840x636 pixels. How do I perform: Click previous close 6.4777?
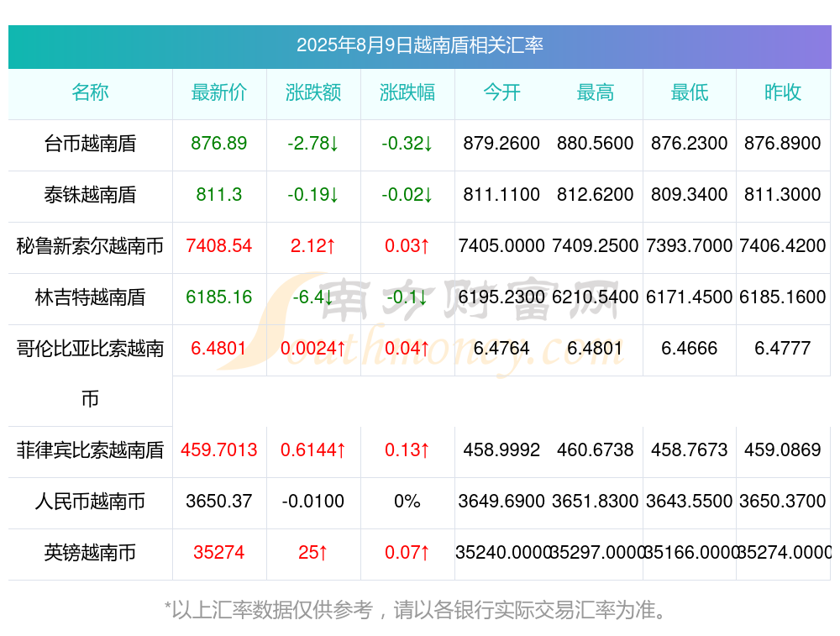tap(783, 348)
